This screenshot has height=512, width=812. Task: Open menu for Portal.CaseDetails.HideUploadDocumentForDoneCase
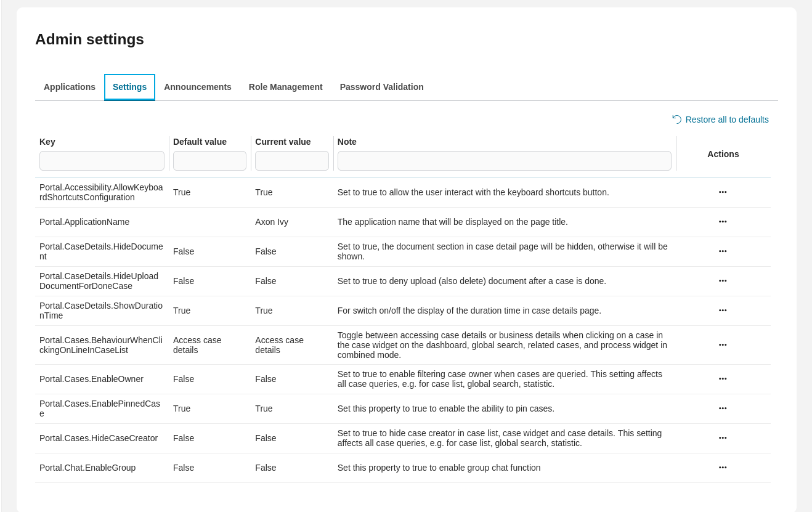click(722, 281)
